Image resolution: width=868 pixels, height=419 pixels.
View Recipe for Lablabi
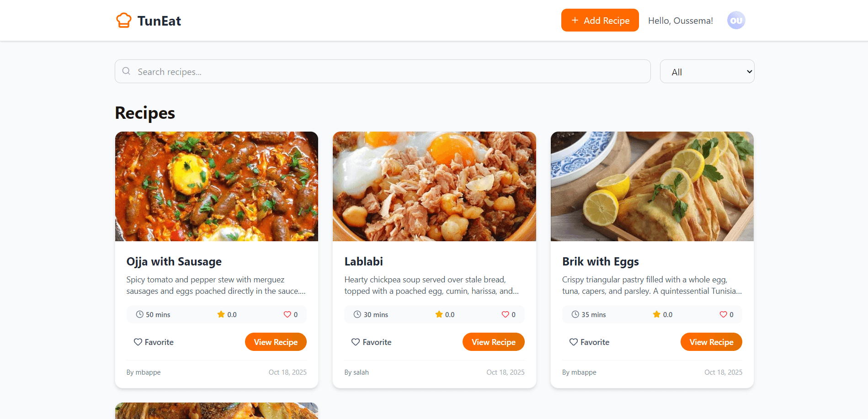point(493,342)
